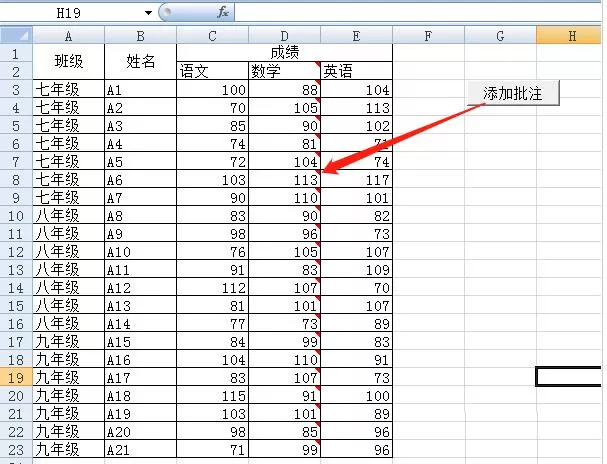Click A2's 英语 score 113

pyautogui.click(x=357, y=107)
